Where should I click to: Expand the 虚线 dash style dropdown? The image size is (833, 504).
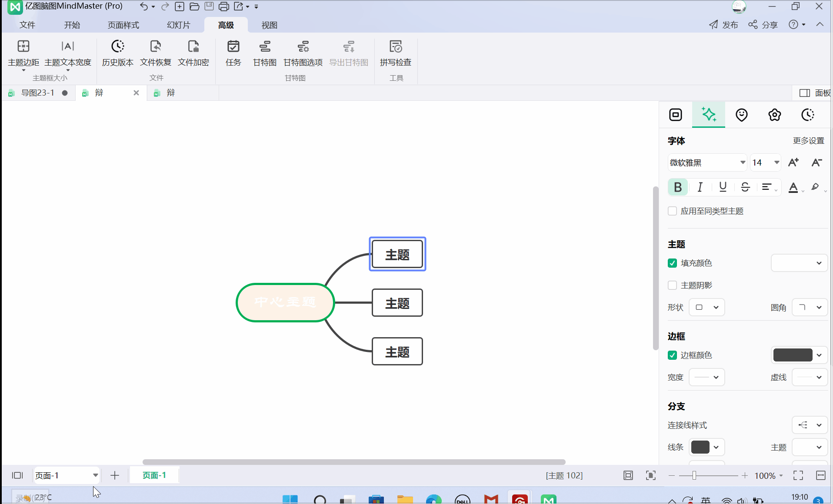point(810,377)
